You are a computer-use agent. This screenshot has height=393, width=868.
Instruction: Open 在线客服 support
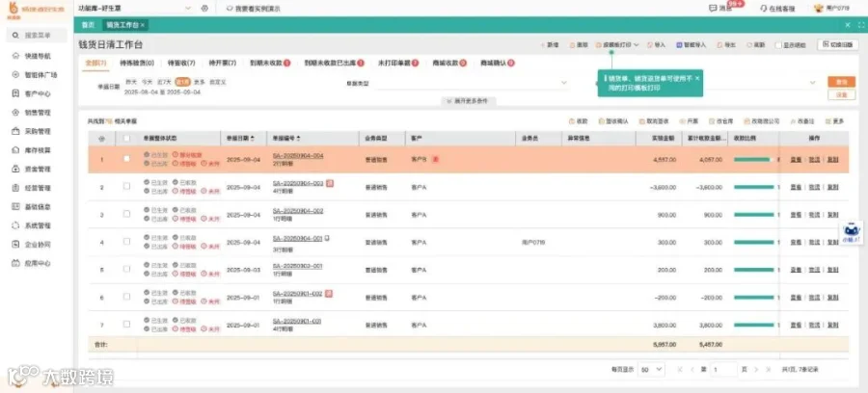[777, 9]
